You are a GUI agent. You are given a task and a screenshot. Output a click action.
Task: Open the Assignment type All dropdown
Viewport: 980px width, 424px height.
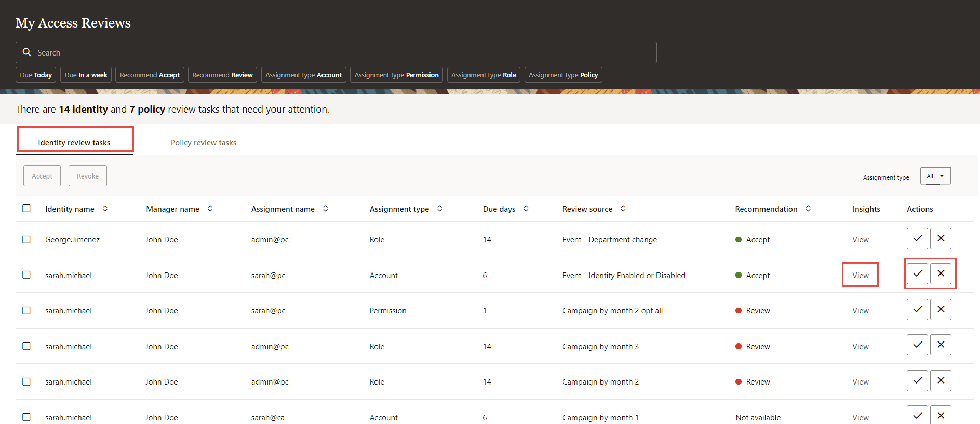point(935,176)
